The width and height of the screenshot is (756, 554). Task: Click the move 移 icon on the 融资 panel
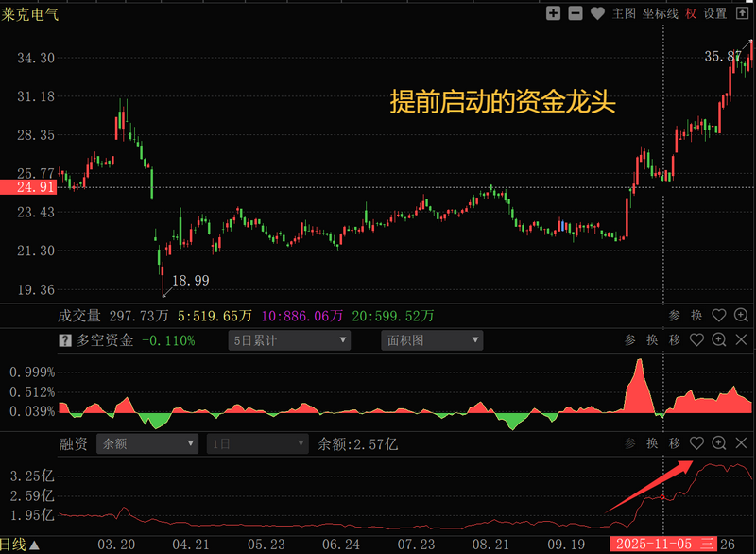pos(672,442)
